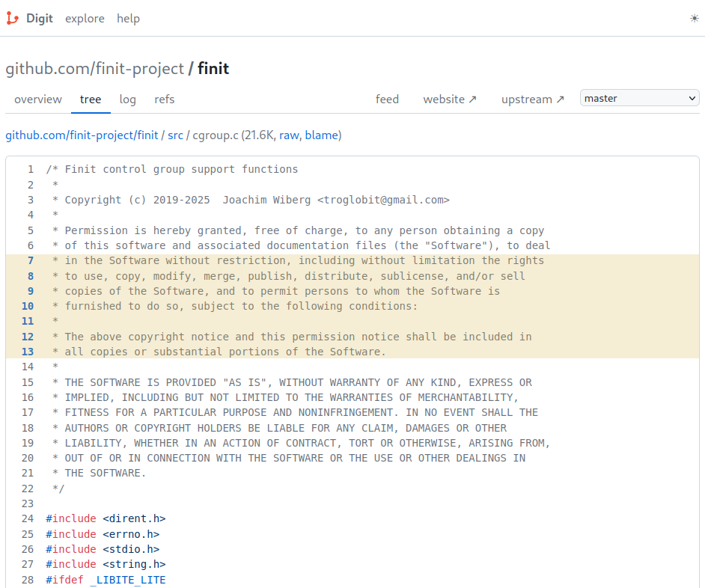Toggle the light/dark theme sun icon
705x588 pixels.
tap(695, 19)
